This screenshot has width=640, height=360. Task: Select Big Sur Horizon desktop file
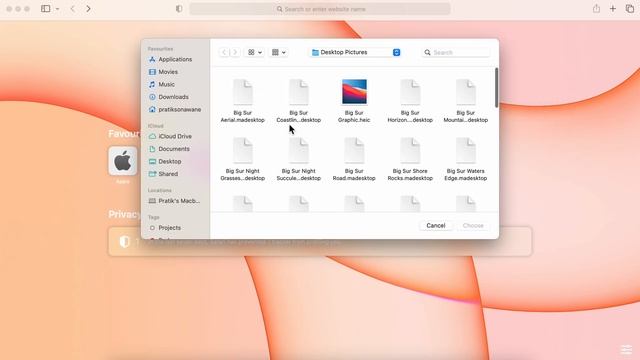pyautogui.click(x=410, y=101)
